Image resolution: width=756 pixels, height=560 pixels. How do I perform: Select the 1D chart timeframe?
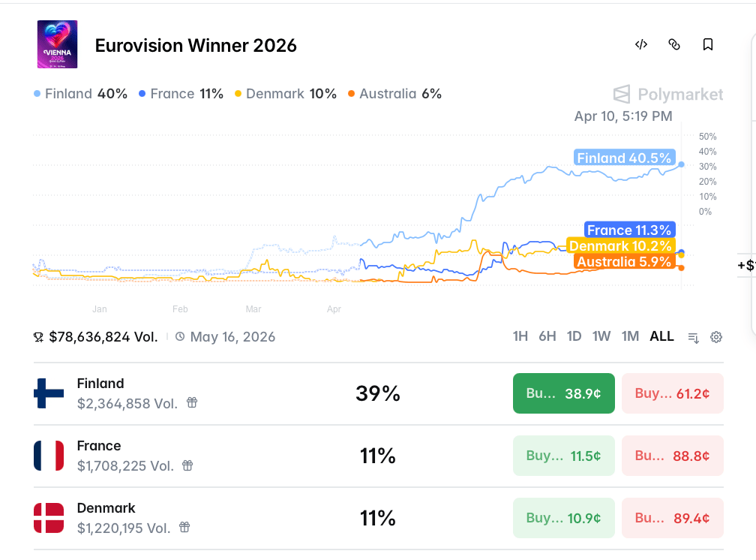(574, 336)
